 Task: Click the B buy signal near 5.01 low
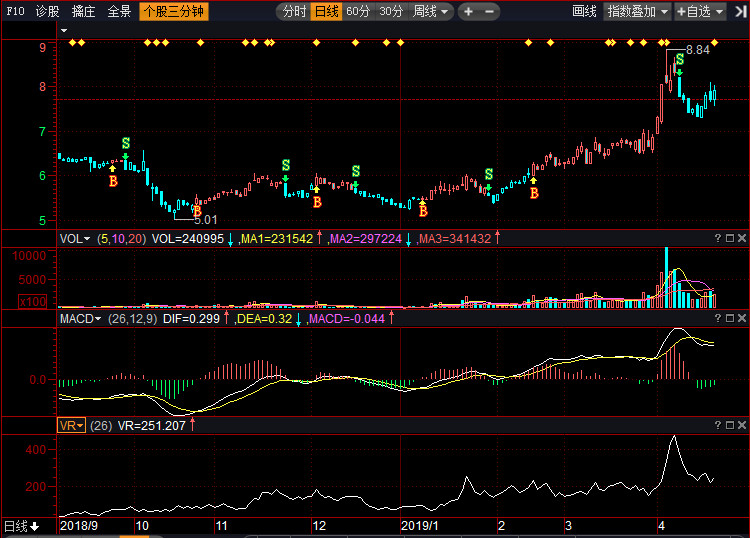(197, 211)
